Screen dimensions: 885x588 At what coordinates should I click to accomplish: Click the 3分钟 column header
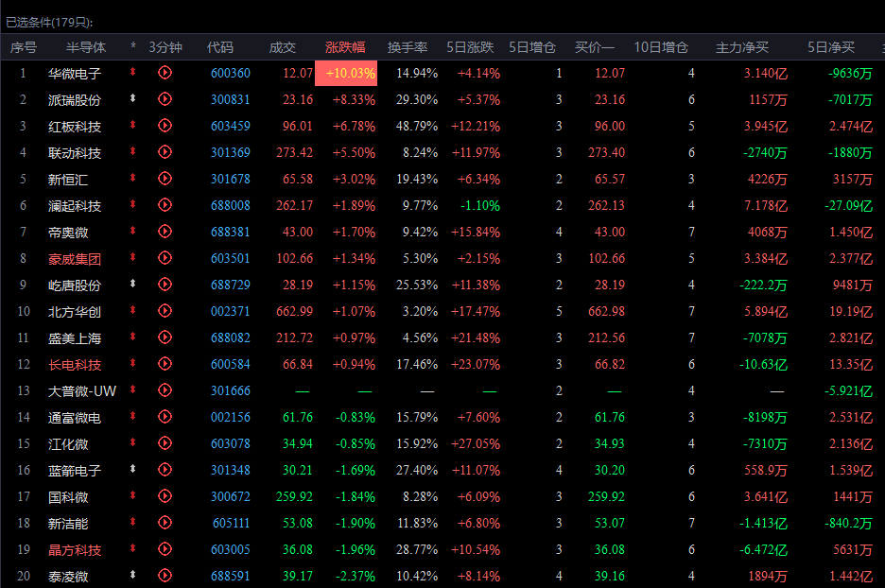(x=165, y=47)
